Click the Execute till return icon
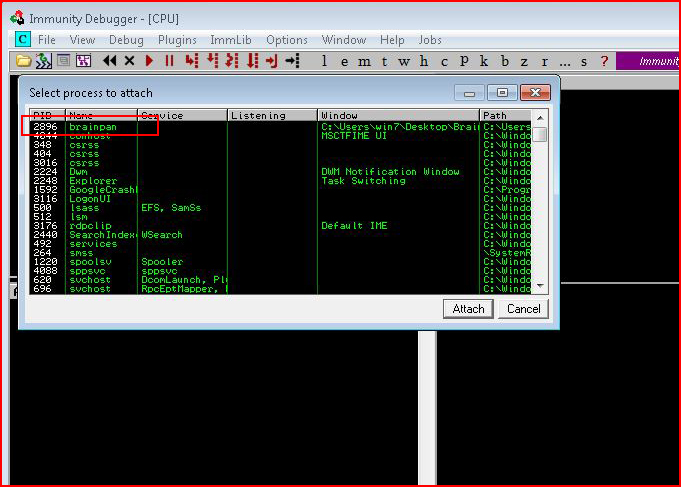Viewport: 681px width, 487px height. pyautogui.click(x=272, y=61)
